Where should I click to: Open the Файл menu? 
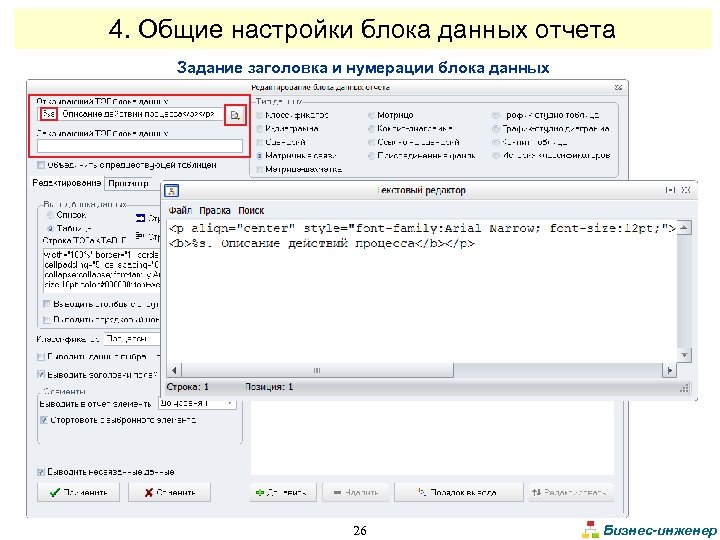click(x=180, y=210)
